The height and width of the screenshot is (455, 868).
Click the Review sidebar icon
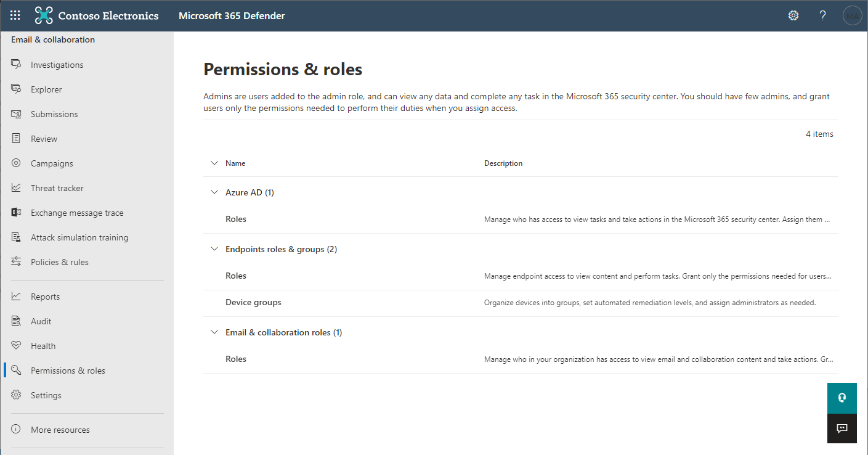click(17, 138)
